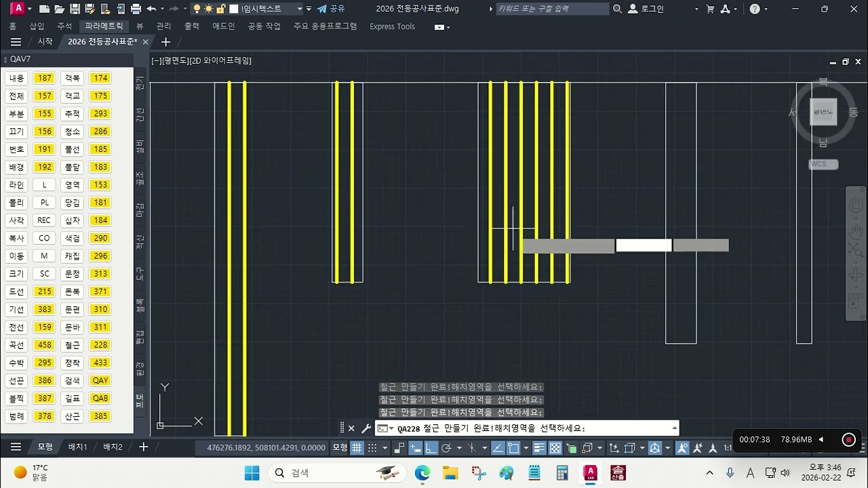The width and height of the screenshot is (868, 488).
Task: Toggle polar tracking icon
Action: click(446, 448)
